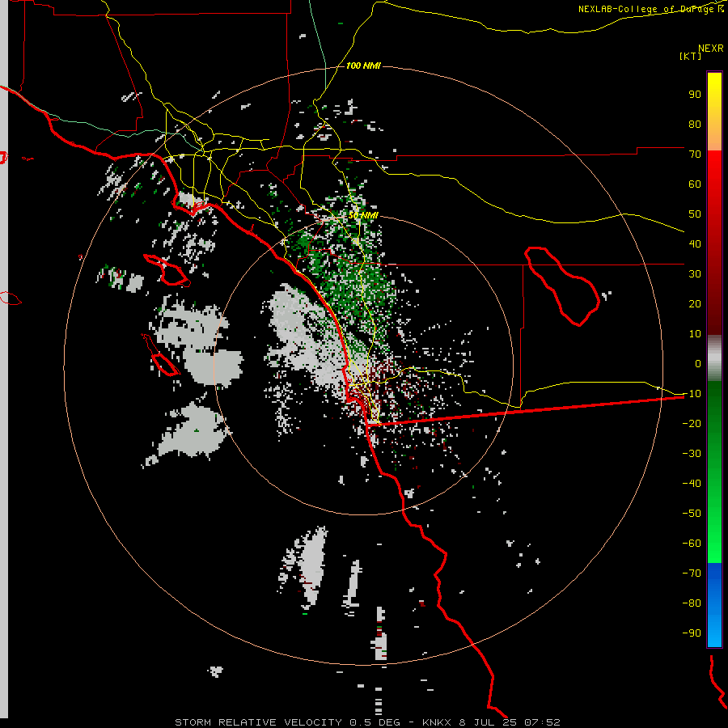Click the -50 value on the velocity scale

(692, 514)
